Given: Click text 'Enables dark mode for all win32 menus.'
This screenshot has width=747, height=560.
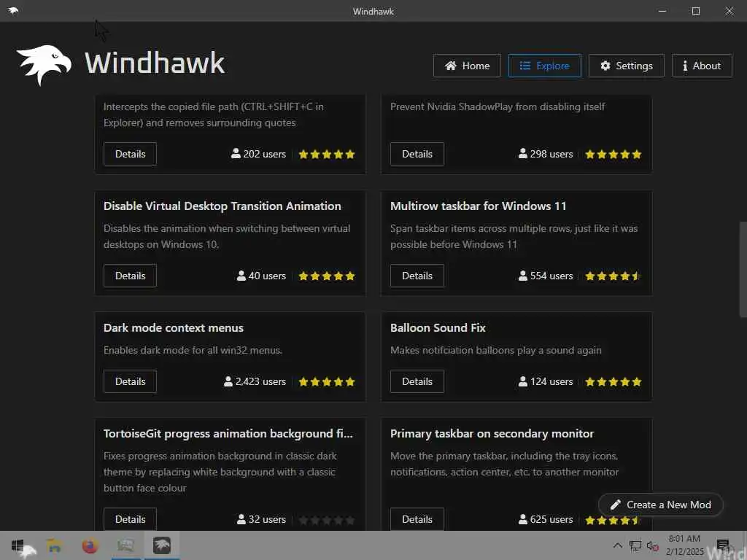Looking at the screenshot, I should tap(193, 350).
